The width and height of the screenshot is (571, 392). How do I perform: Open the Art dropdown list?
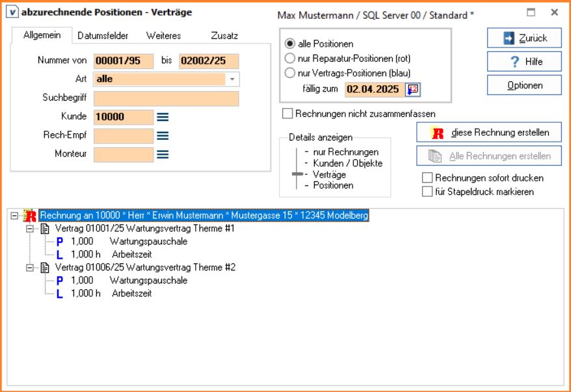(232, 79)
